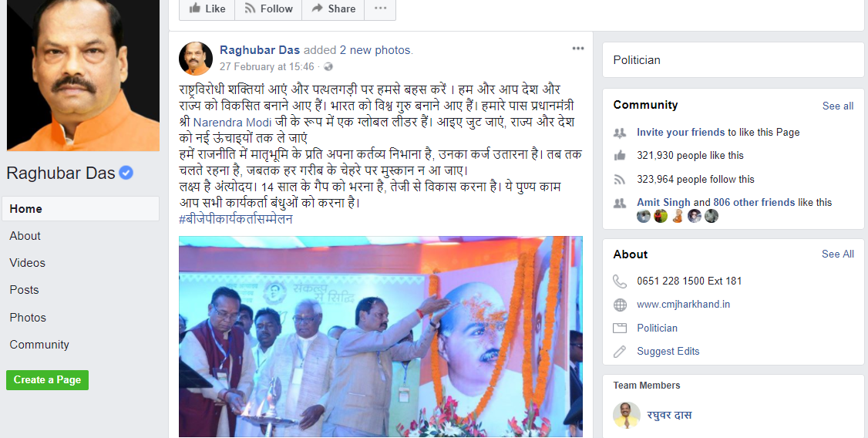
Task: Open the post options three-dot menu
Action: [x=578, y=49]
